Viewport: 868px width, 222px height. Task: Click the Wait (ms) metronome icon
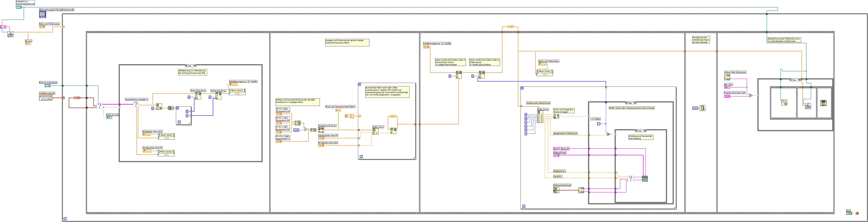coord(702,108)
